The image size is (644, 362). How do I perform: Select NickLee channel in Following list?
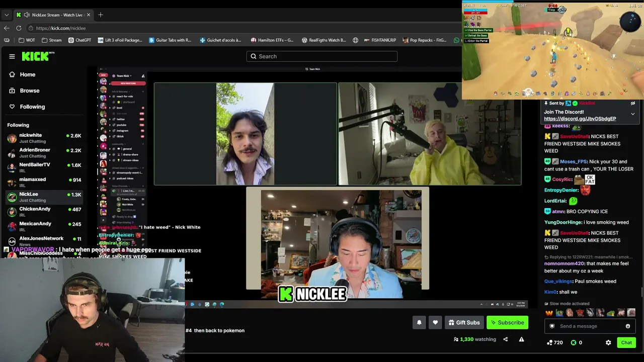coord(44,197)
